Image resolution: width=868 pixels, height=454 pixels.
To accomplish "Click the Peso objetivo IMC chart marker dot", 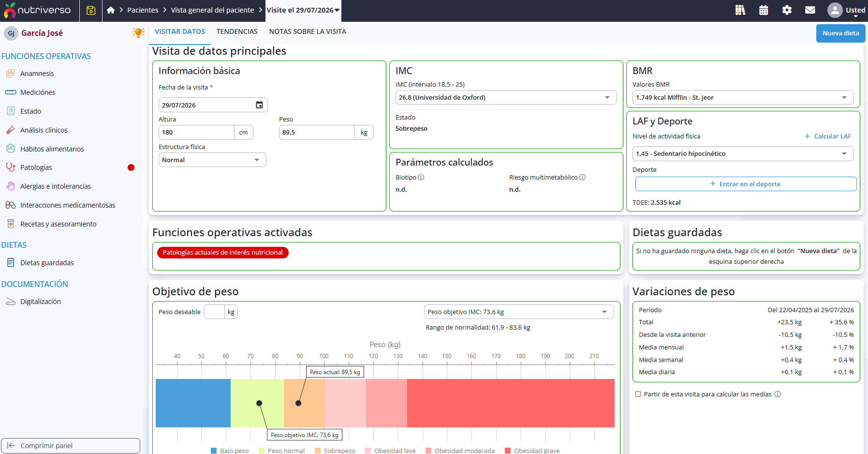I will [259, 403].
